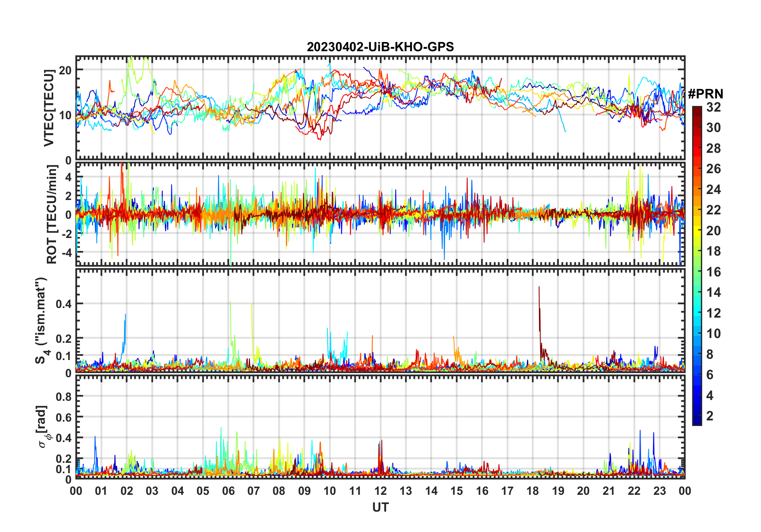This screenshot has height=532, width=761.
Task: Click the ROT [TECU/min] axis label
Action: (x=52, y=214)
